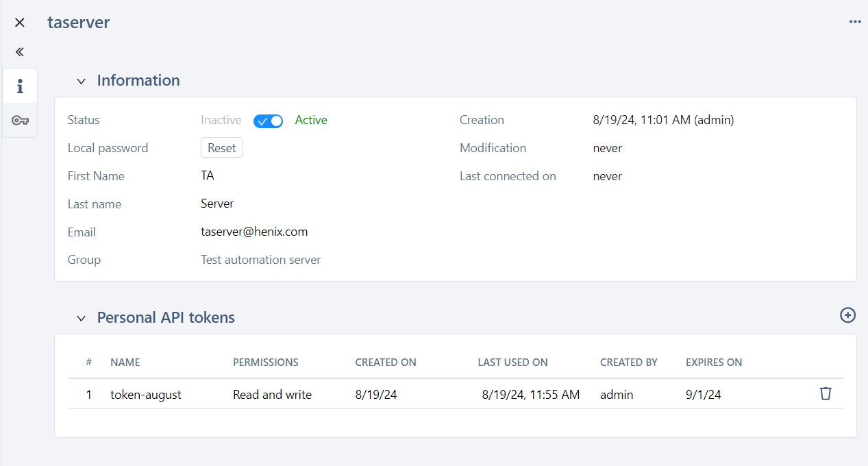The height and width of the screenshot is (466, 868).
Task: Collapse the sidebar with double-chevron icon
Action: [19, 51]
